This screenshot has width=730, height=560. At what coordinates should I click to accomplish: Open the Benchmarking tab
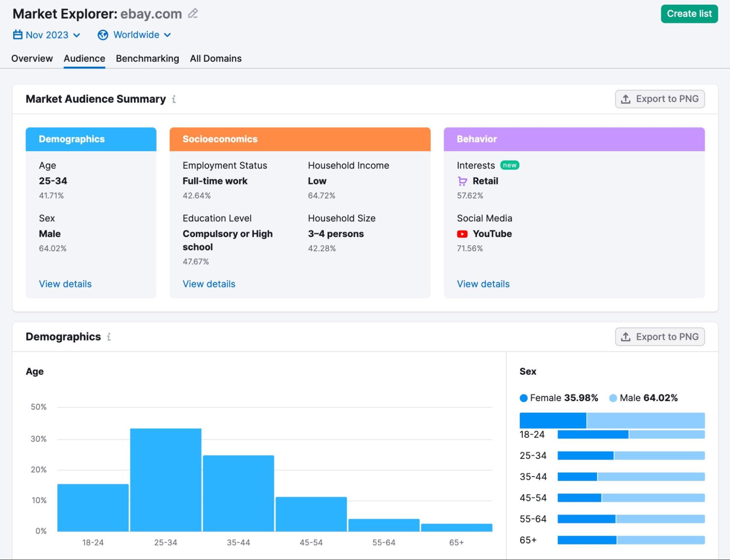tap(147, 58)
